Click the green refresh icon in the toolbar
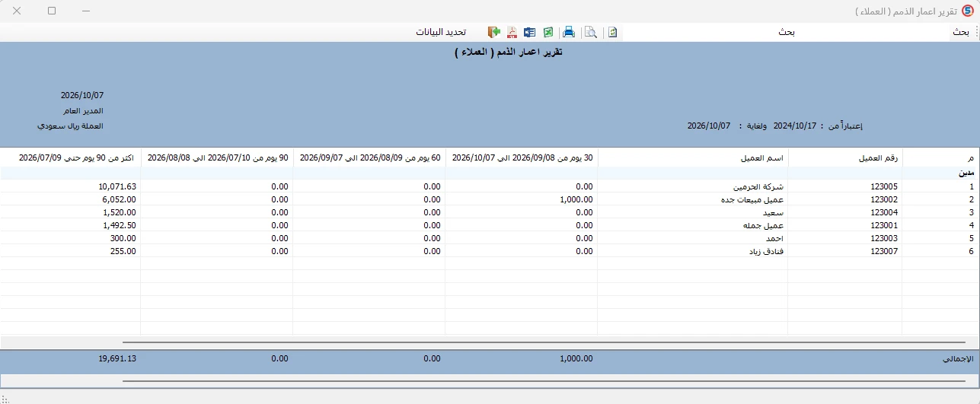The image size is (980, 404). tap(613, 32)
